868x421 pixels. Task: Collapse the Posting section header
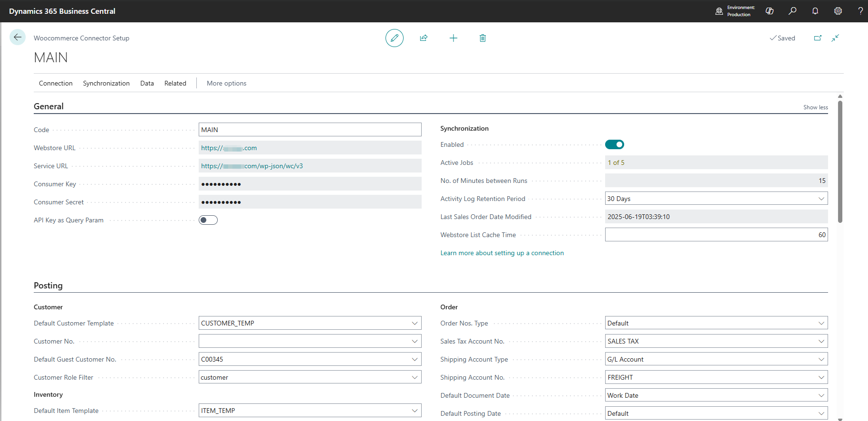click(x=48, y=286)
